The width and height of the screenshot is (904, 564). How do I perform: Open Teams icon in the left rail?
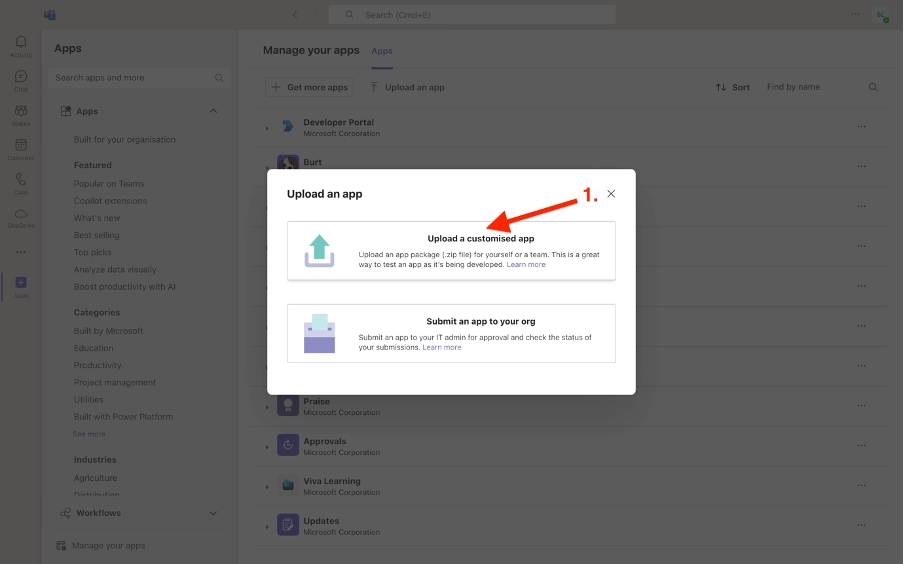[x=21, y=111]
